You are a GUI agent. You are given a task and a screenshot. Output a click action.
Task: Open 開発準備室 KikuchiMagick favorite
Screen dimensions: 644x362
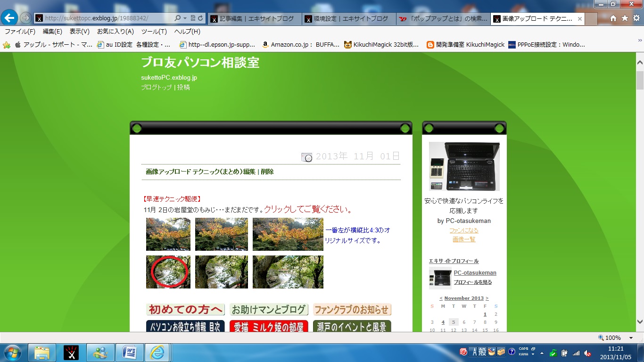(x=465, y=45)
